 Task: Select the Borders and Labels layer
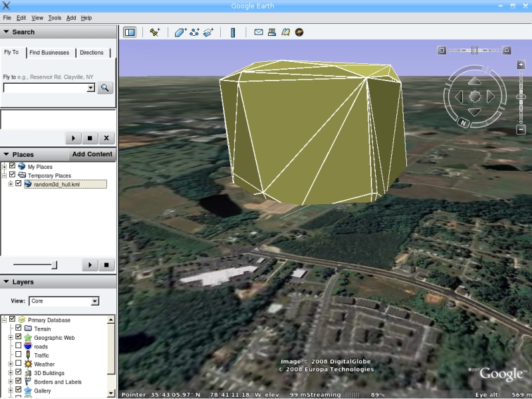[x=58, y=382]
